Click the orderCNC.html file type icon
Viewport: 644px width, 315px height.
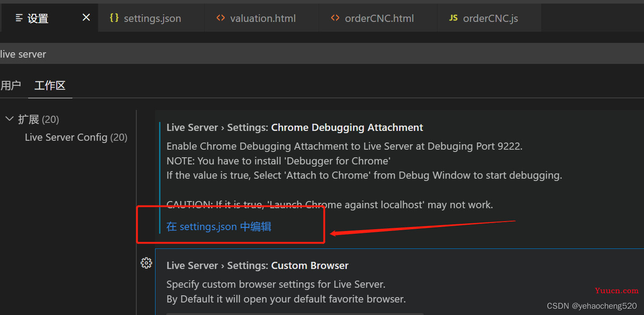(x=335, y=18)
